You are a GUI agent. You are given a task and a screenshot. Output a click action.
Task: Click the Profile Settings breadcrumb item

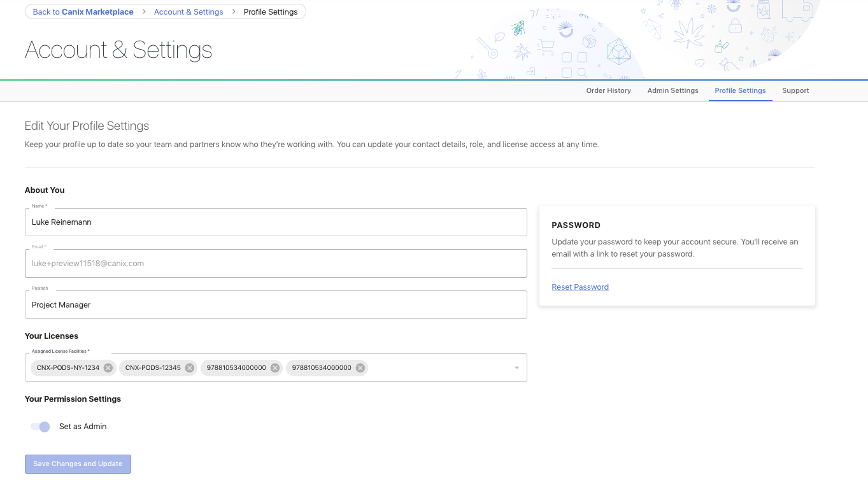pyautogui.click(x=271, y=12)
